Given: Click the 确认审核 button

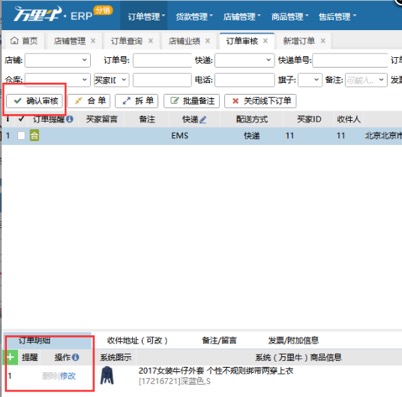Looking at the screenshot, I should click(x=35, y=101).
